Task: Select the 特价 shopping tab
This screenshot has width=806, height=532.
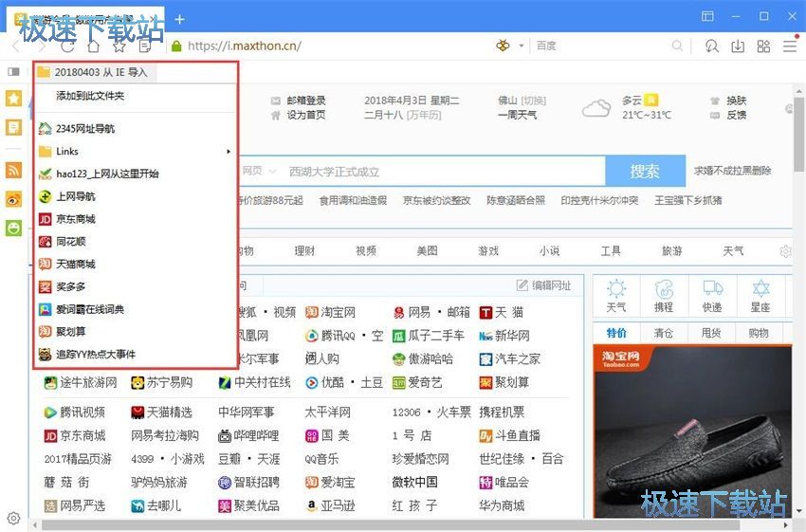Action: pos(616,333)
